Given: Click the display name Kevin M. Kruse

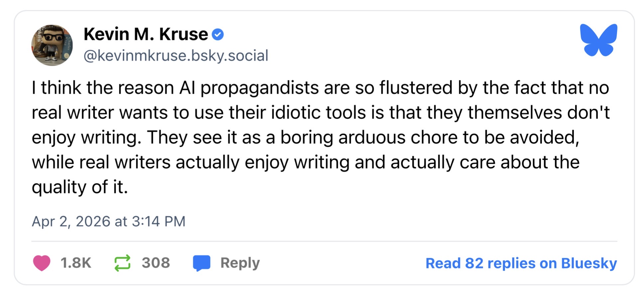Looking at the screenshot, I should click(x=146, y=34).
